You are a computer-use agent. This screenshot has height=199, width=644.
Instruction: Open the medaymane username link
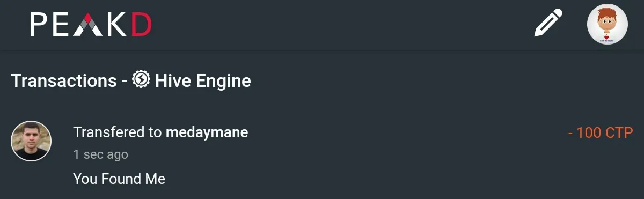207,132
